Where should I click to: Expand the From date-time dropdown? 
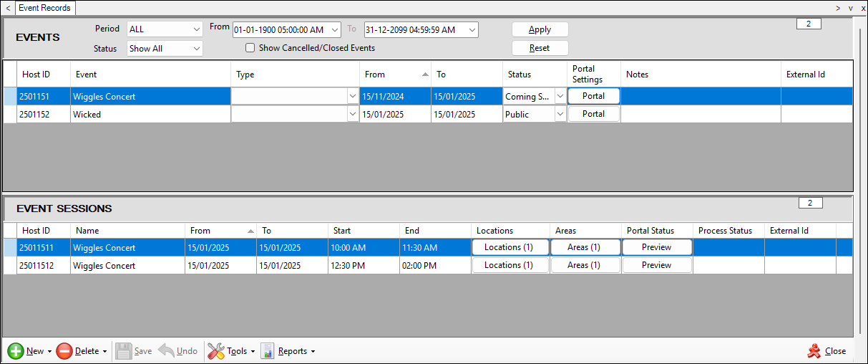335,30
